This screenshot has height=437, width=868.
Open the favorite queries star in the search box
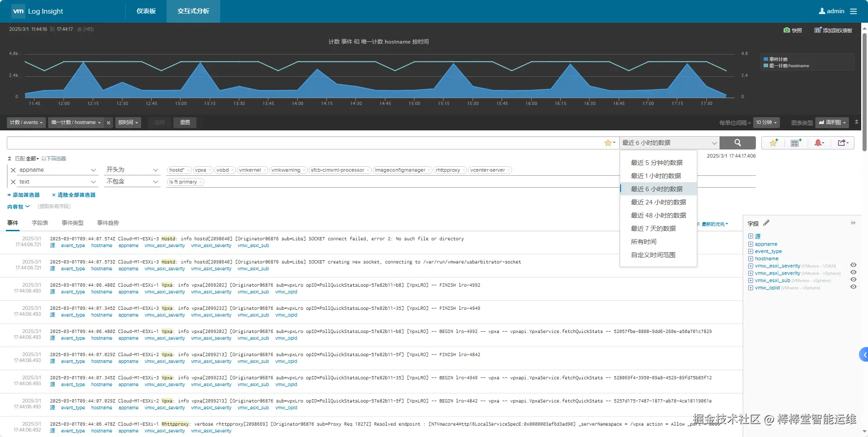610,143
